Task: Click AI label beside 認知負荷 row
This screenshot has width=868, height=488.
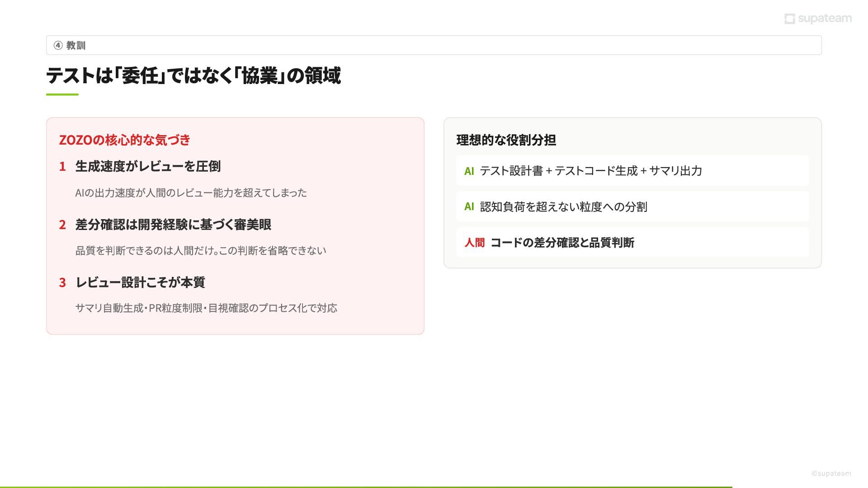Action: [469, 207]
